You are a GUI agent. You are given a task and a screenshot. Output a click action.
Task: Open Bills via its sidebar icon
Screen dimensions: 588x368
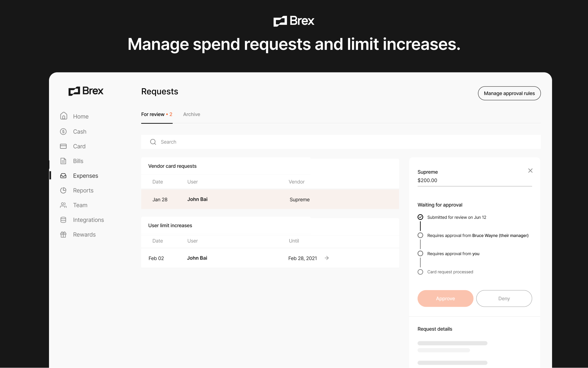(63, 161)
